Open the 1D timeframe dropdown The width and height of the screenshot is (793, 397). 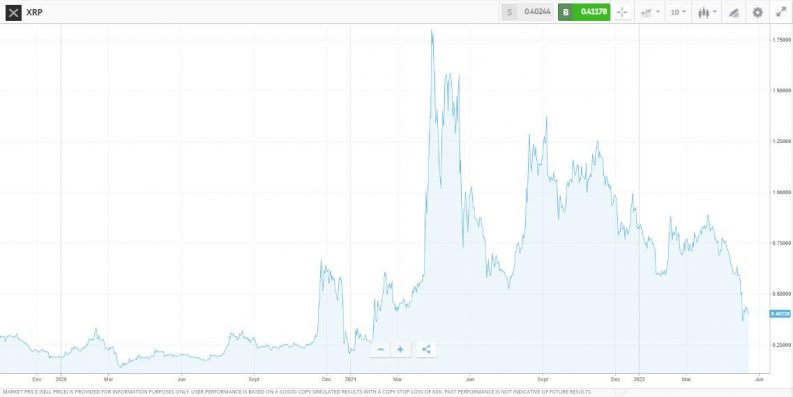click(678, 13)
